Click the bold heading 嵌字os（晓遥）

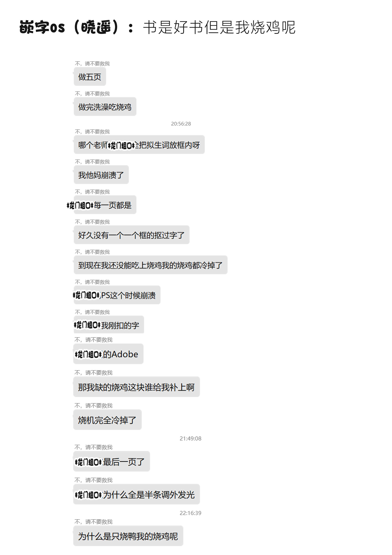coord(69,27)
